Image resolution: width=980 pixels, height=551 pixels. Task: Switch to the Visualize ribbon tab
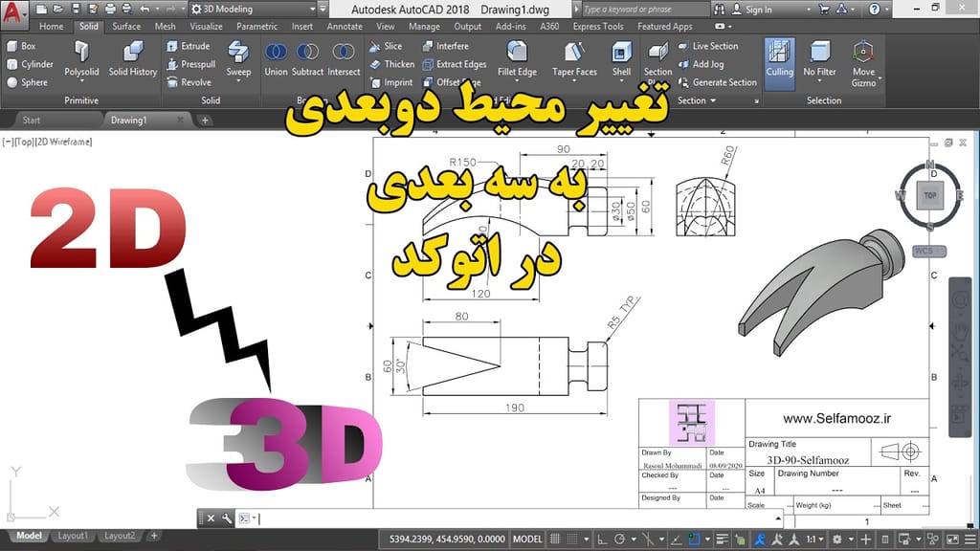[x=206, y=26]
